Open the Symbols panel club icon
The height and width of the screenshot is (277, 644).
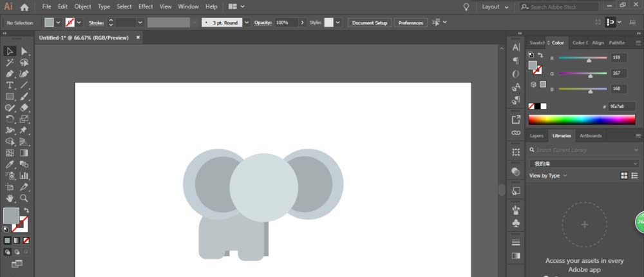tap(516, 223)
